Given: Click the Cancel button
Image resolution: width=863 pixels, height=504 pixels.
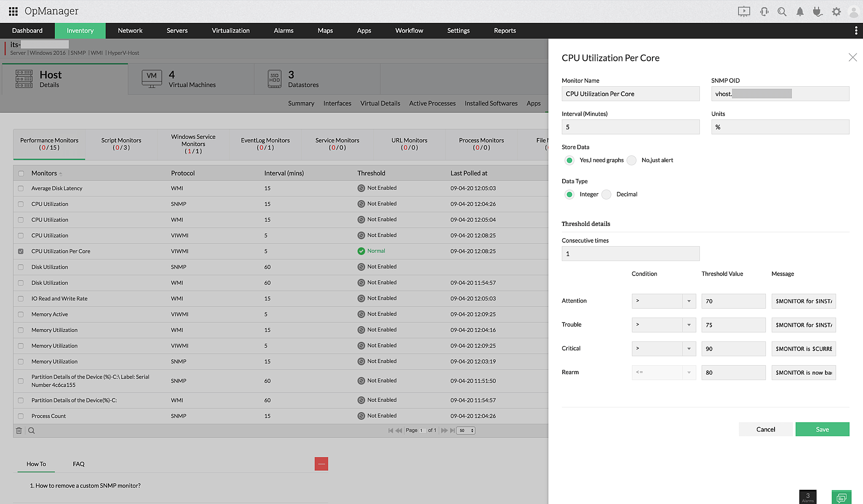Looking at the screenshot, I should coord(766,429).
